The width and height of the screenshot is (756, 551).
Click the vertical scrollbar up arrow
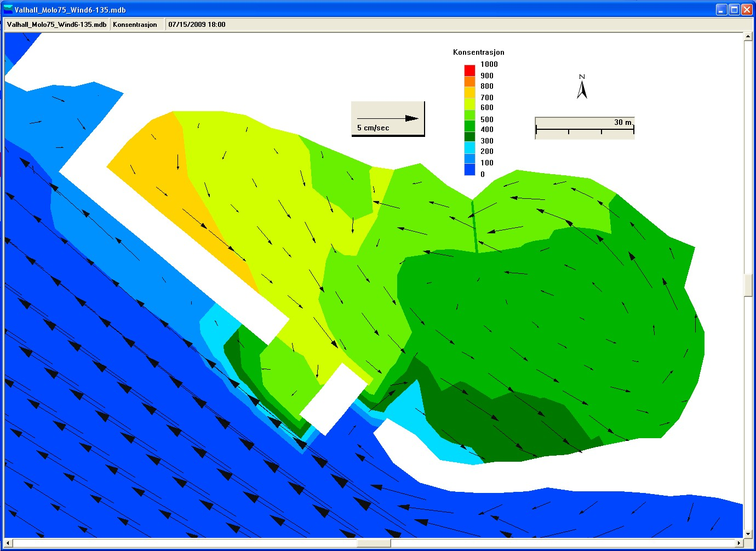pyautogui.click(x=748, y=36)
